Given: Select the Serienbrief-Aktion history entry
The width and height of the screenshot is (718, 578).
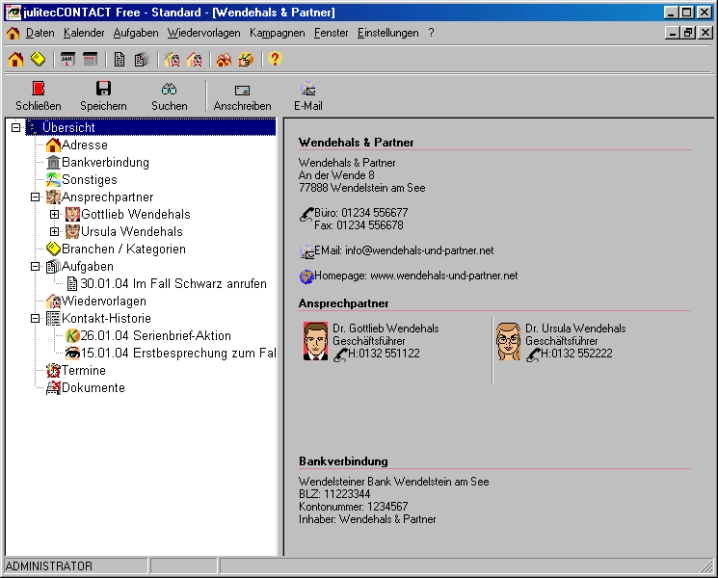Looking at the screenshot, I should pyautogui.click(x=156, y=336).
